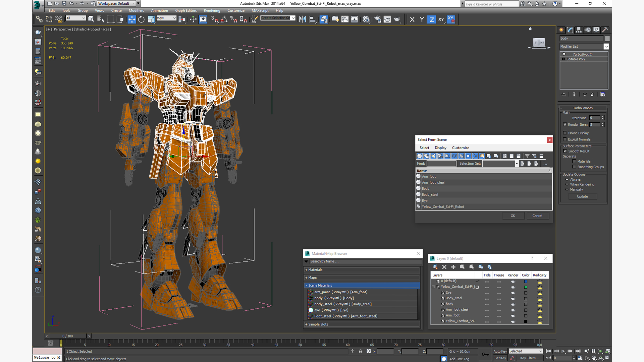The width and height of the screenshot is (644, 362).
Task: Open Display menu in Select From Scene
Action: tap(440, 148)
